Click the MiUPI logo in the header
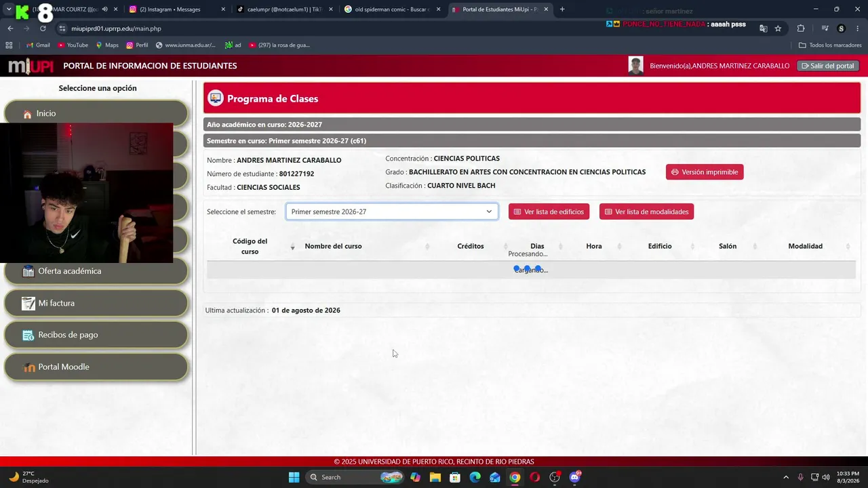The width and height of the screenshot is (868, 488). 30,66
